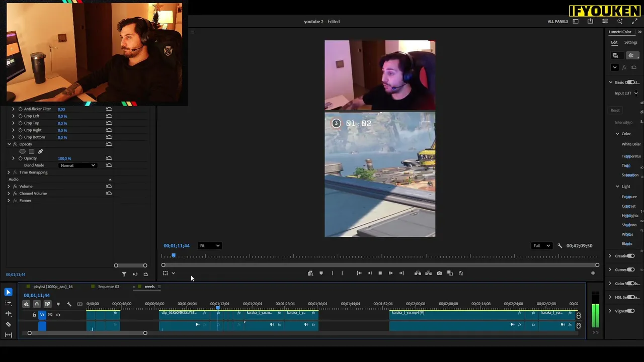Expand the Time Remapping effect

pyautogui.click(x=9, y=172)
